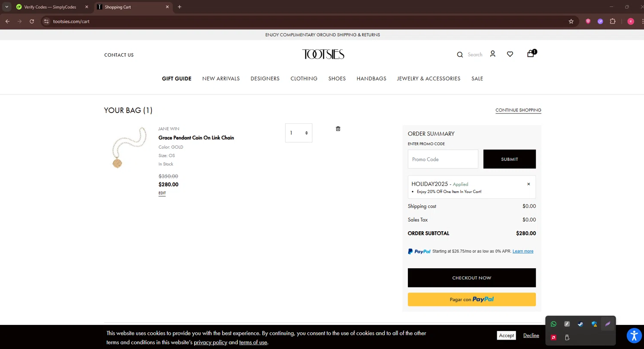Open the shopping bag icon
The width and height of the screenshot is (644, 349).
click(531, 53)
